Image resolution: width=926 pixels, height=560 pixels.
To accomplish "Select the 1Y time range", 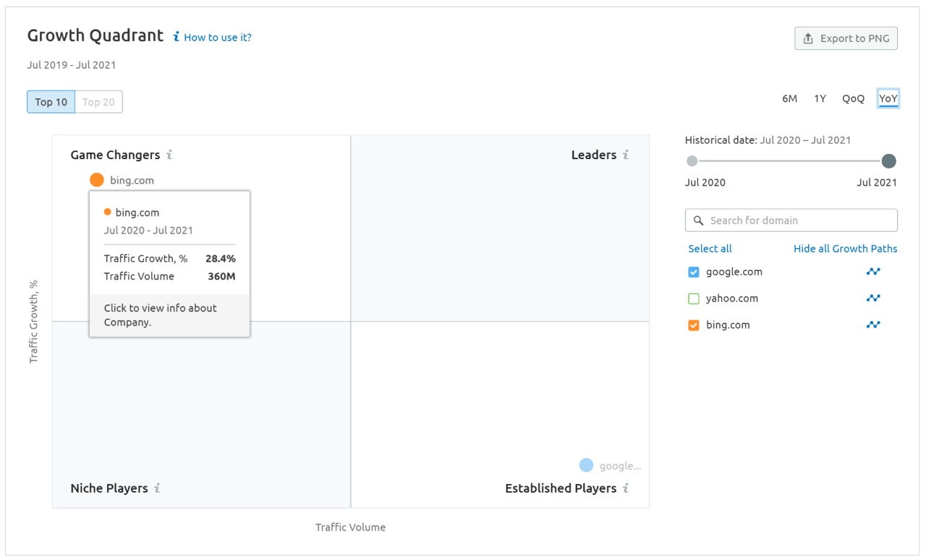I will click(820, 98).
